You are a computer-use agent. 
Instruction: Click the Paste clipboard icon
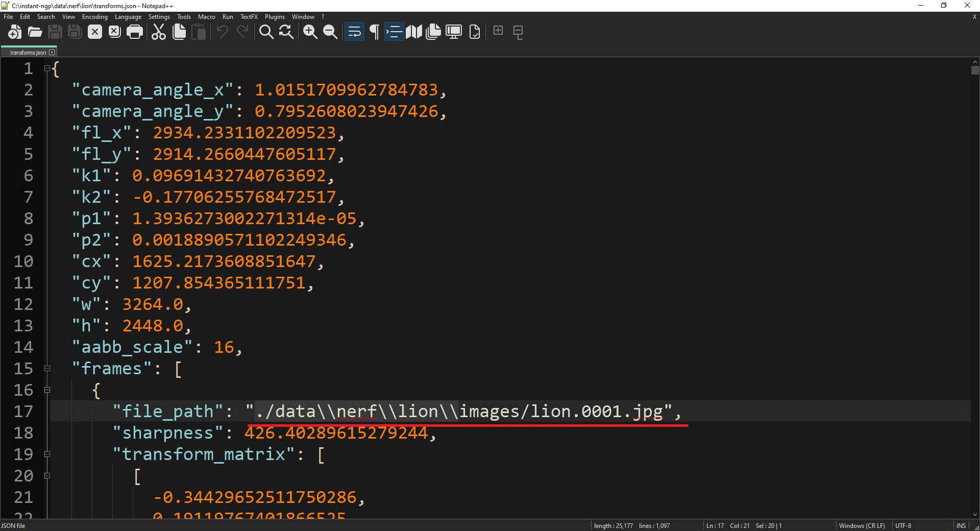click(x=199, y=32)
